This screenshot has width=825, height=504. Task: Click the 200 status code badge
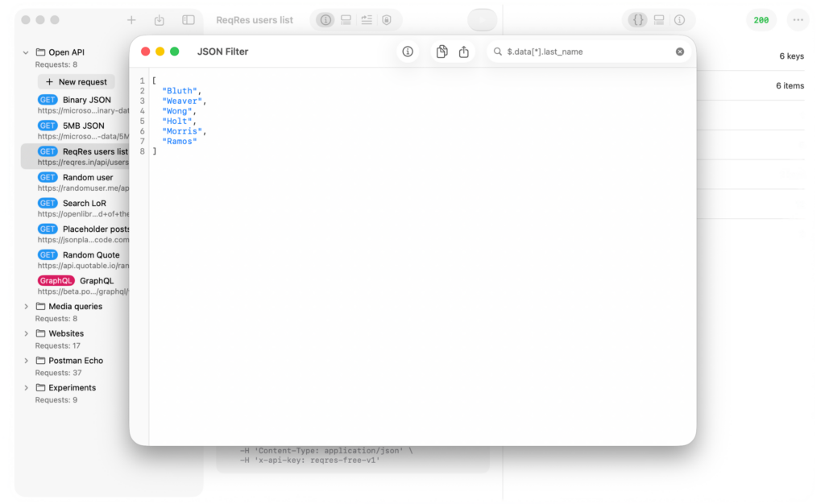(761, 20)
